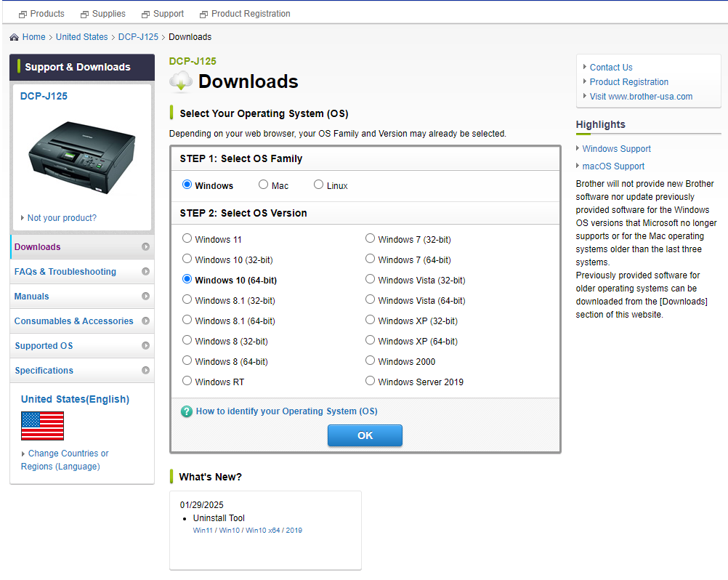The width and height of the screenshot is (728, 580).
Task: Click the Support window icon
Action: point(145,15)
